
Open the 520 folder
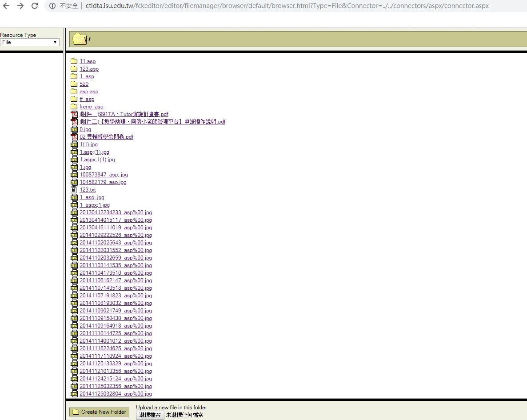84,84
